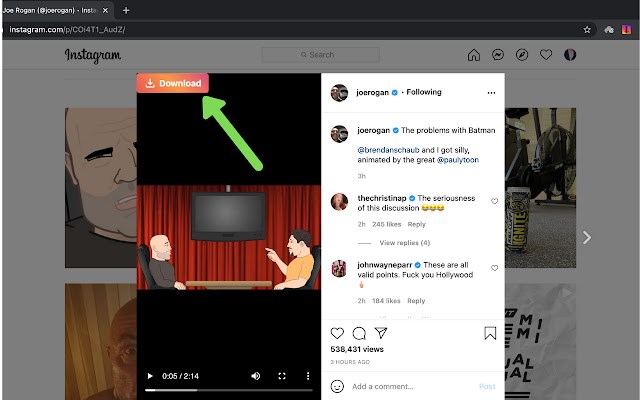Click the instagram.com URL in the address bar
This screenshot has width=640, height=400.
pyautogui.click(x=67, y=29)
